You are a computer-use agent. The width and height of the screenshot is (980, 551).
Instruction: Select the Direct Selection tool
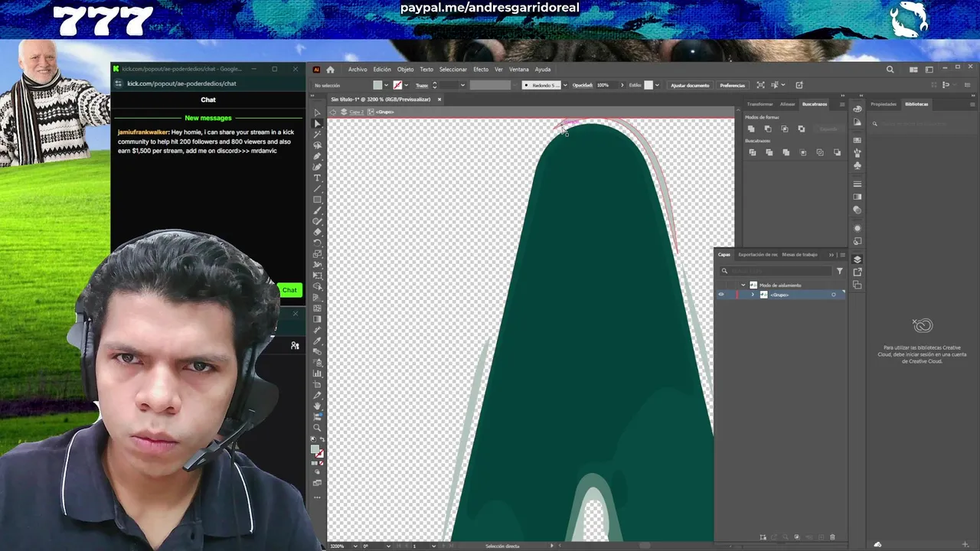click(x=318, y=123)
